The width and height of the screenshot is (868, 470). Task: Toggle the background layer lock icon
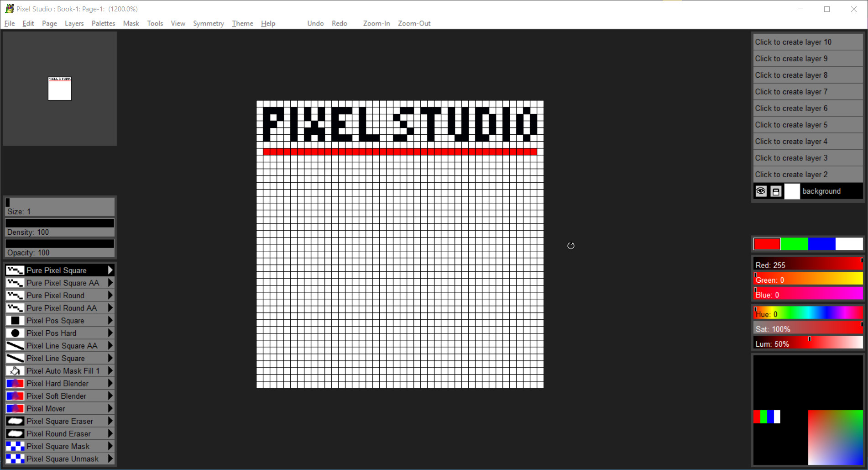point(776,191)
